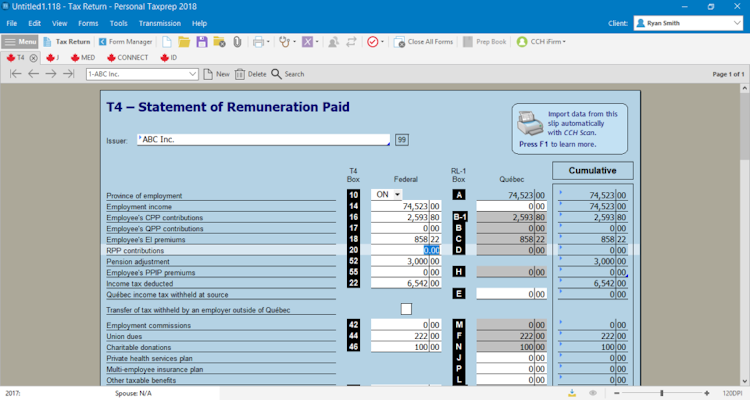Screen dimensions: 750x400
Task: Delete the current T4 slip
Action: [251, 74]
